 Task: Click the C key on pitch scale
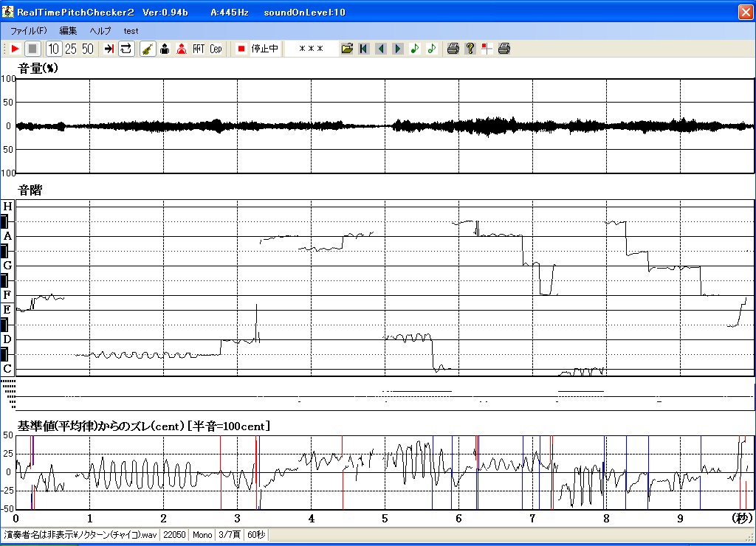[7, 369]
